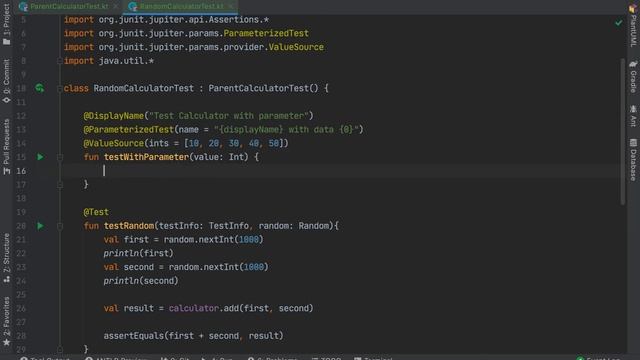Open the Commit tool window
This screenshot has height=360, width=640.
(x=7, y=80)
